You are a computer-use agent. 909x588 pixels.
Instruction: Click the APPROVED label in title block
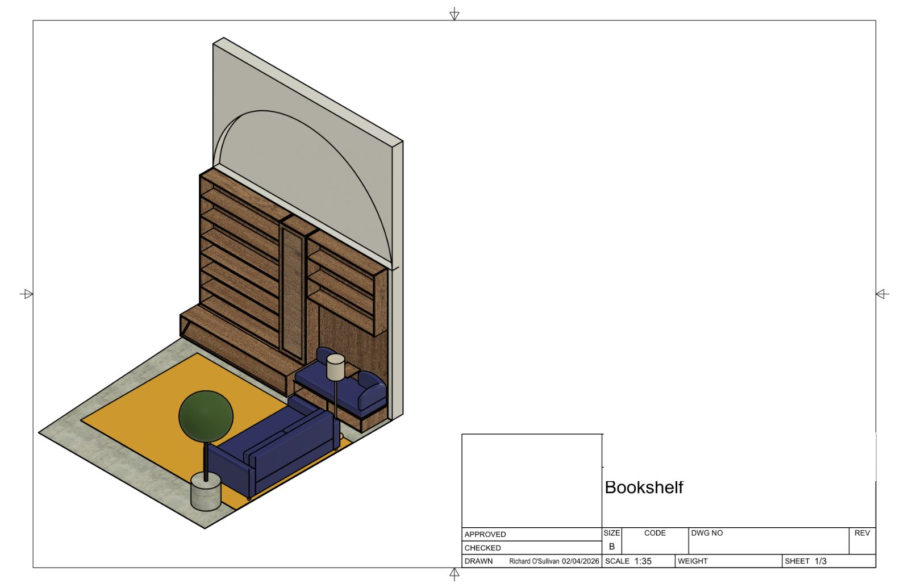coord(485,534)
